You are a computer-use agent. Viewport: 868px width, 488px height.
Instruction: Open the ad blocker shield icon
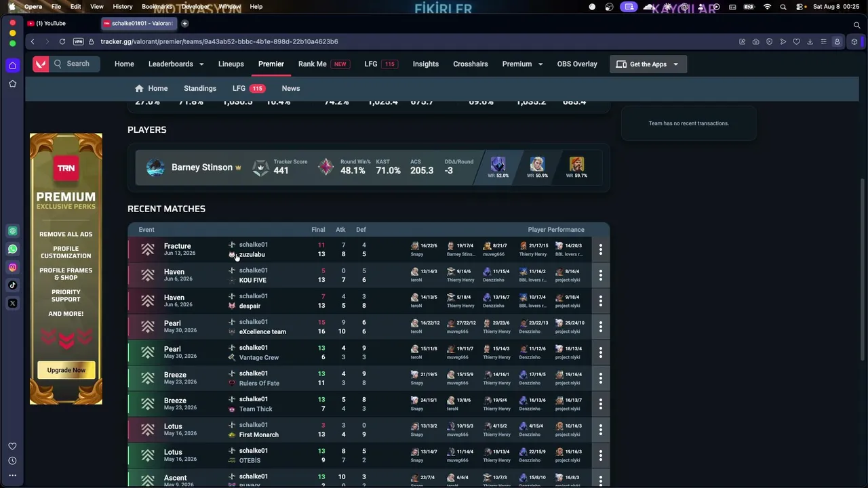click(x=769, y=41)
